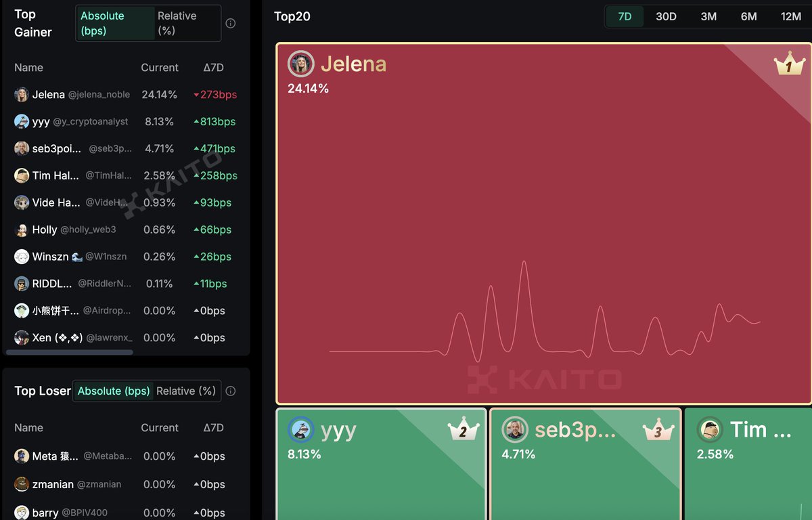Click Jelena's avatar in Top Gainer list
Screen dimensions: 812x520
pos(22,95)
